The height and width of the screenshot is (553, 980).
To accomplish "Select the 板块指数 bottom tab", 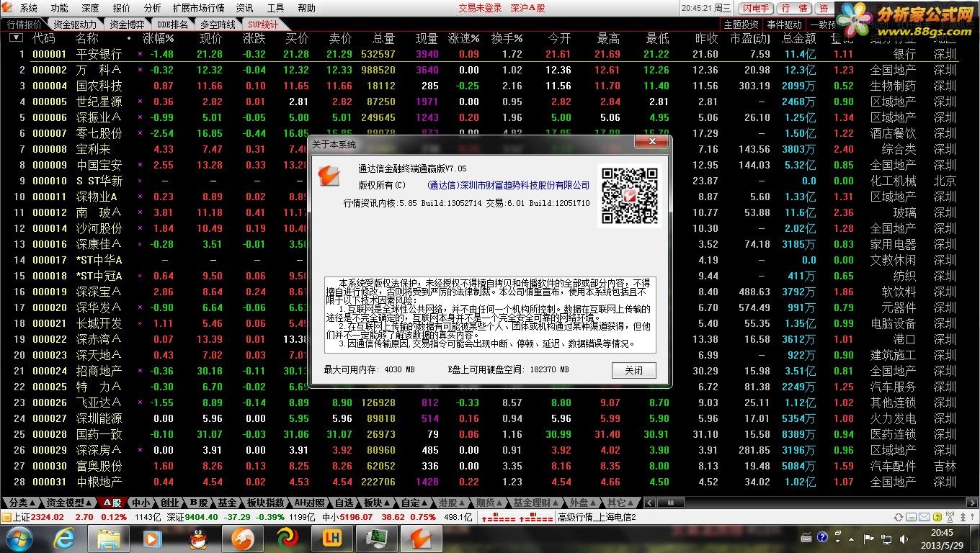I will 266,503.
